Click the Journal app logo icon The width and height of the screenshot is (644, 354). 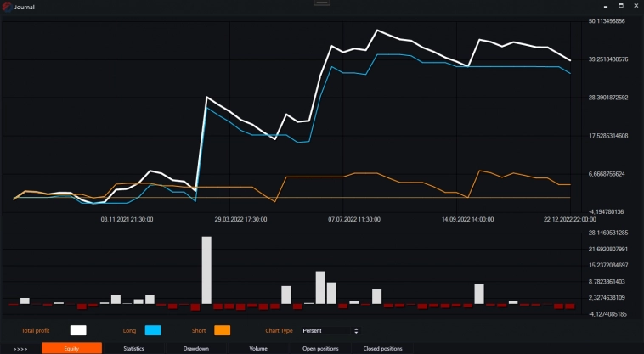[x=7, y=7]
